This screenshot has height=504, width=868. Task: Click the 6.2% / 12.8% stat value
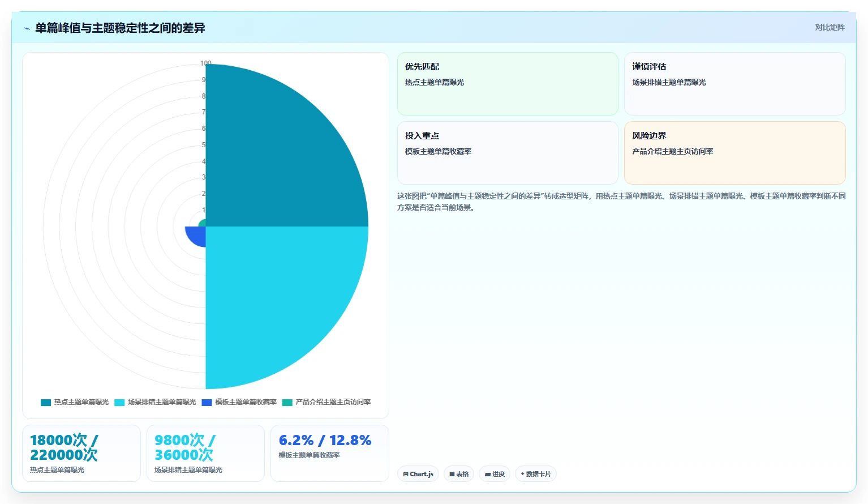point(325,441)
